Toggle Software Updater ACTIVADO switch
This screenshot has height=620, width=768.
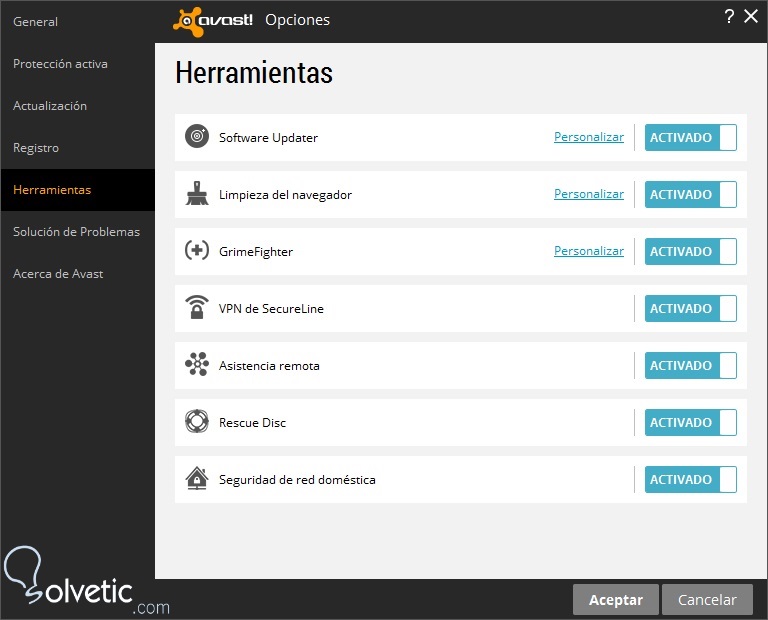691,138
